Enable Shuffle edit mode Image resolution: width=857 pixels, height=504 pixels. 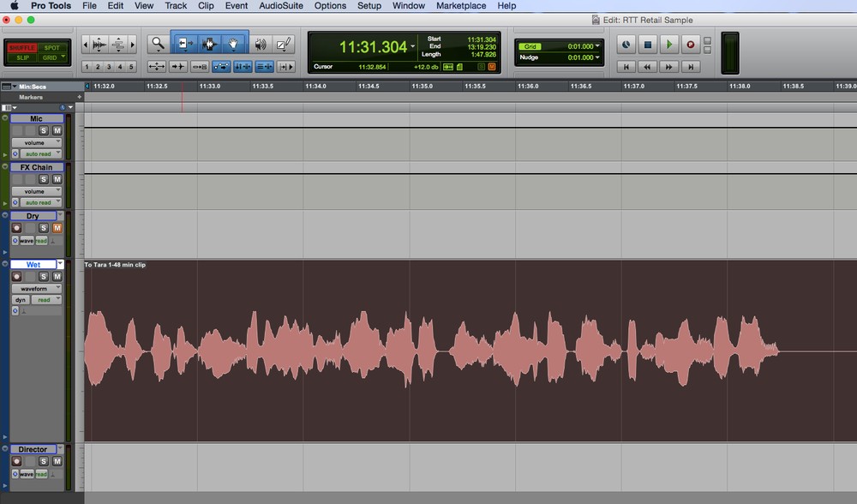pos(21,47)
